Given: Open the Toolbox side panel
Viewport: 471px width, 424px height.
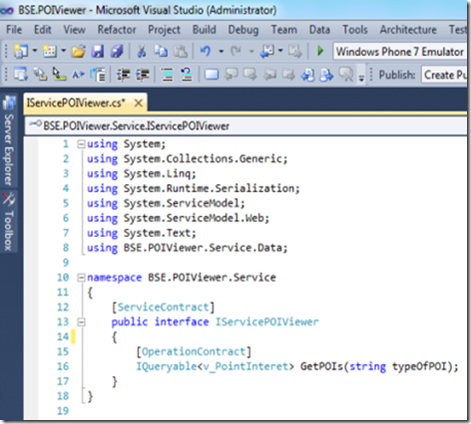Looking at the screenshot, I should point(9,222).
